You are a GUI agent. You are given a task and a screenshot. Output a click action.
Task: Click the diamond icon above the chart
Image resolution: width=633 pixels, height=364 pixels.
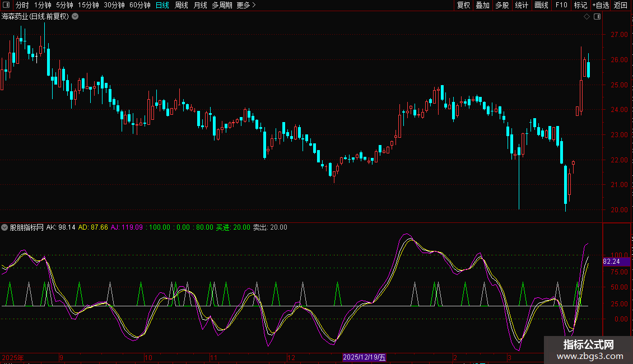(x=587, y=17)
